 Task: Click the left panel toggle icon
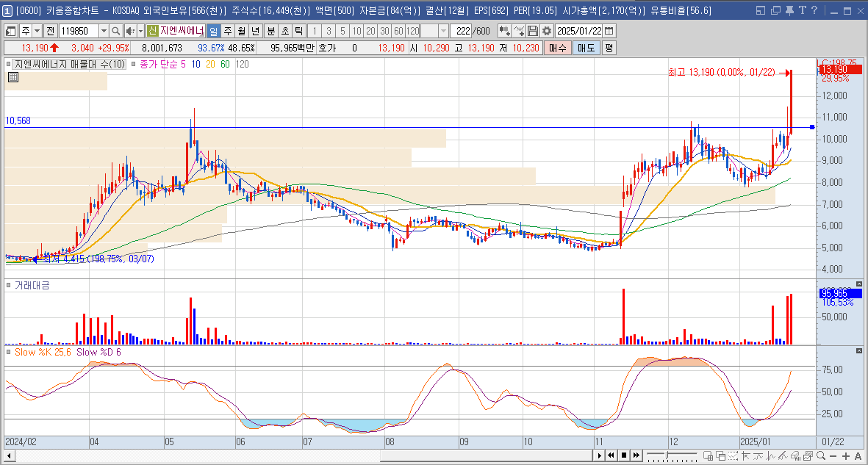[10, 31]
